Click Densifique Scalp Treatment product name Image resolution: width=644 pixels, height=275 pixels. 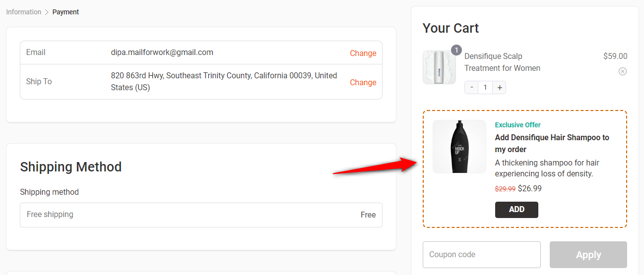pyautogui.click(x=502, y=62)
